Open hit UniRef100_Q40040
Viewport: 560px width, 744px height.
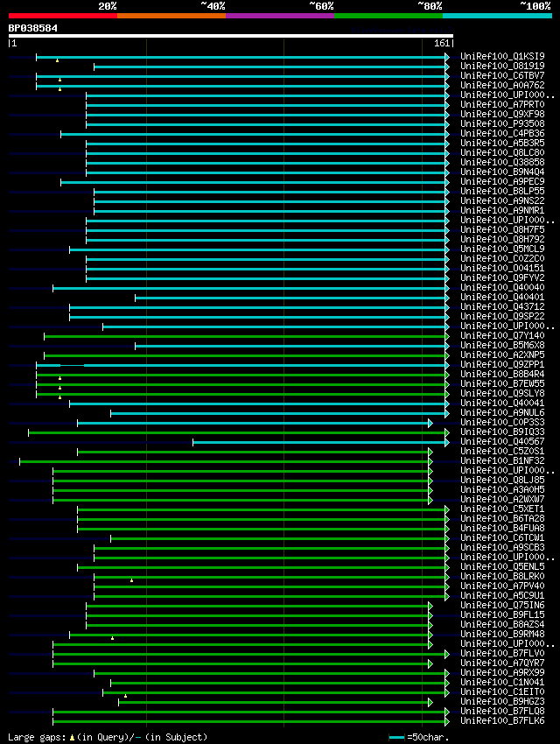click(502, 288)
